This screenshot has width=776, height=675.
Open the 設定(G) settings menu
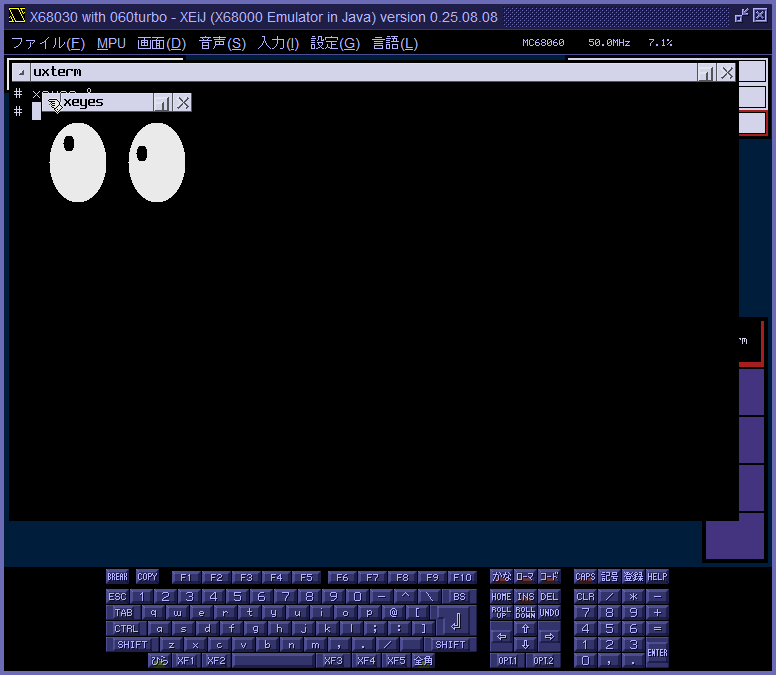(335, 43)
